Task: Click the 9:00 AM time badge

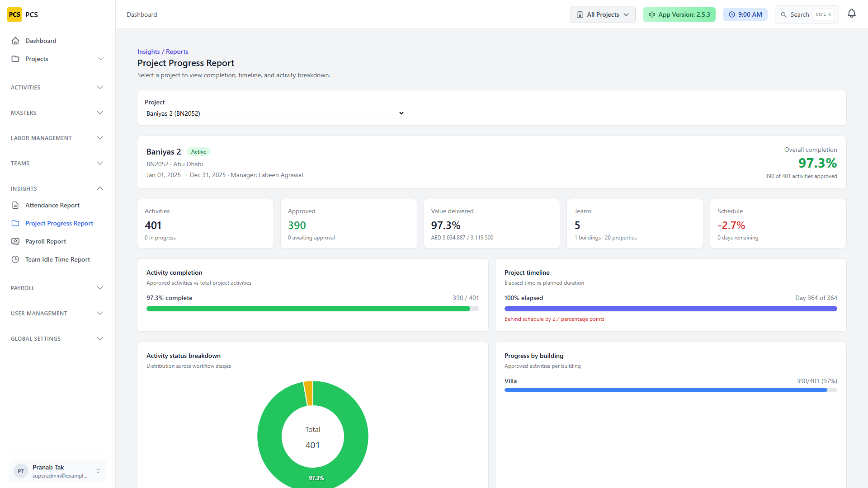Action: pos(745,14)
